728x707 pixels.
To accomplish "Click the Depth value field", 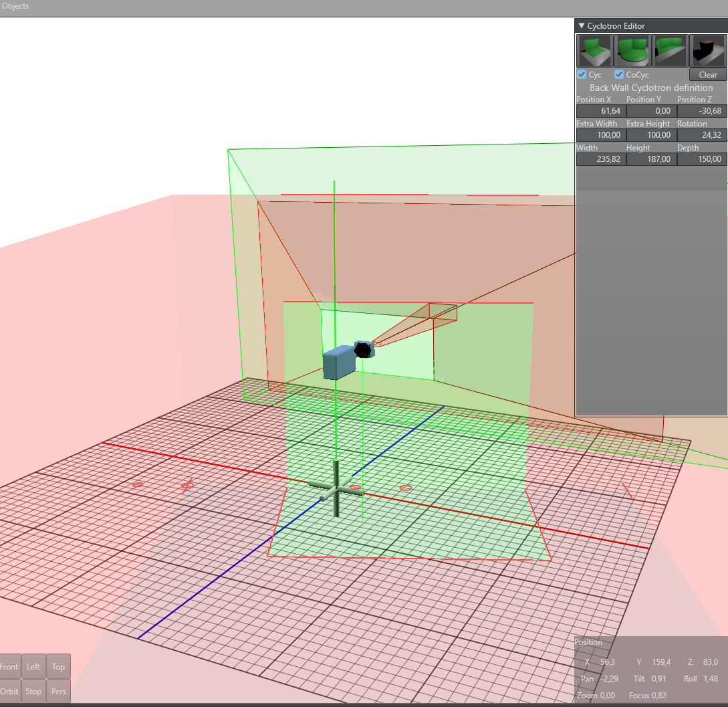I will 701,159.
